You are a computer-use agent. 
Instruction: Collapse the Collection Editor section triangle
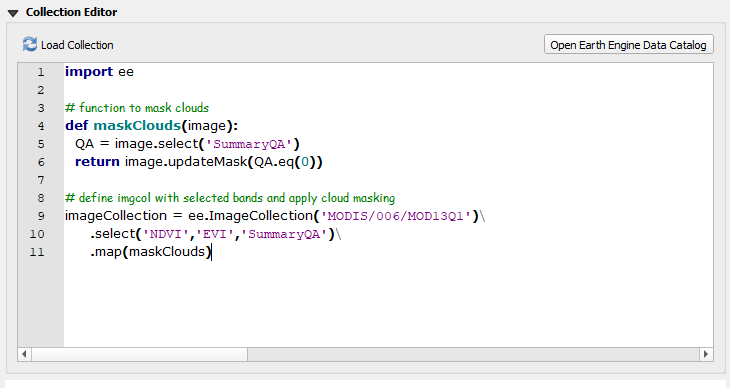click(13, 13)
